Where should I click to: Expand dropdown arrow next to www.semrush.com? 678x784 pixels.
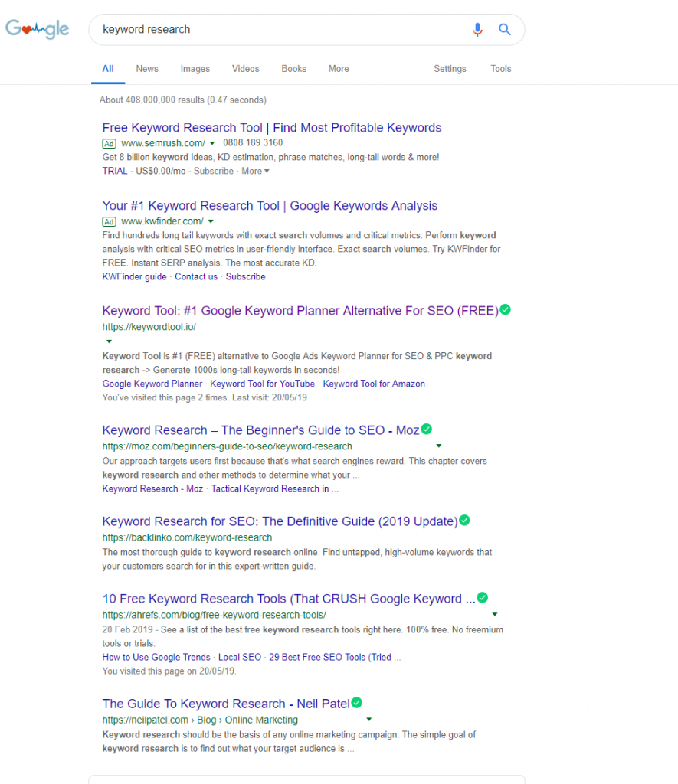212,143
